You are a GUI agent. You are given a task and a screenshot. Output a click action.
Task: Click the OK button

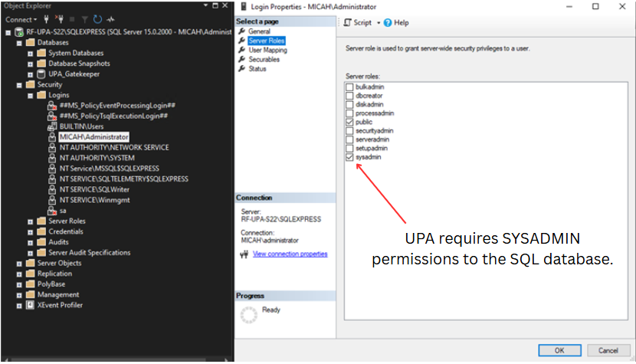559,350
